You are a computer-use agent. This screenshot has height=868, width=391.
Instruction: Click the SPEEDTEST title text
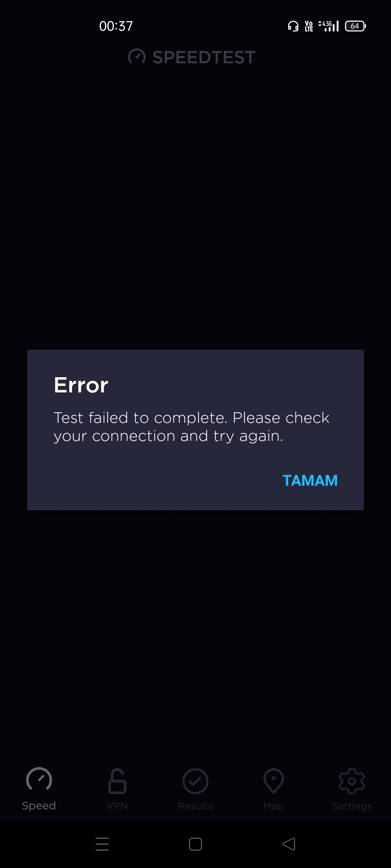pyautogui.click(x=204, y=57)
